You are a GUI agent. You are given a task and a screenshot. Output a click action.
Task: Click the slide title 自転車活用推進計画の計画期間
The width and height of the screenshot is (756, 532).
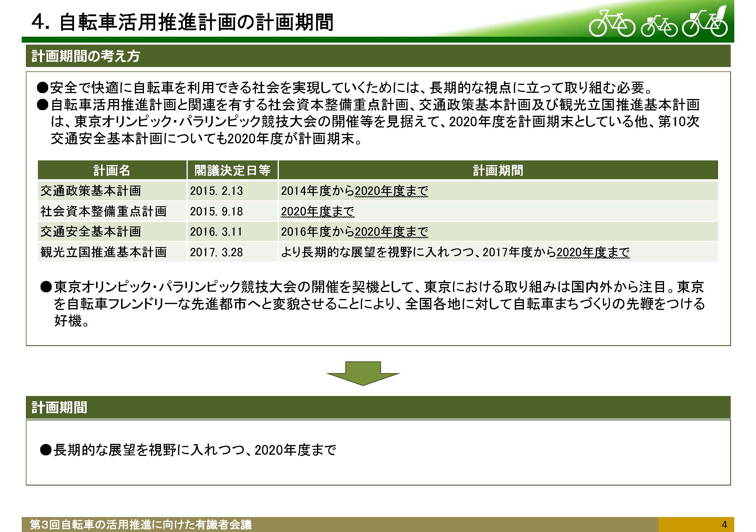[182, 22]
